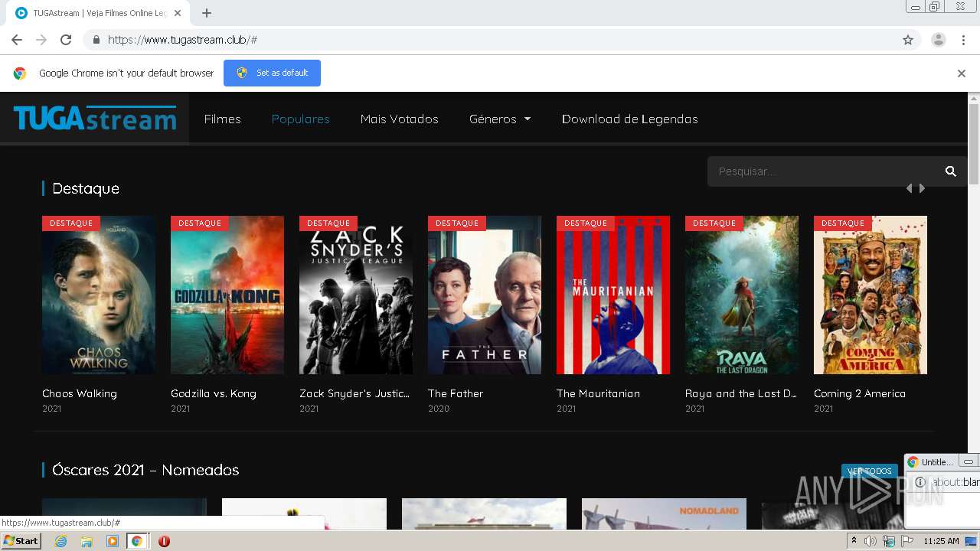Open the Filmes menu item
Screen dimensions: 980x551
(x=222, y=119)
